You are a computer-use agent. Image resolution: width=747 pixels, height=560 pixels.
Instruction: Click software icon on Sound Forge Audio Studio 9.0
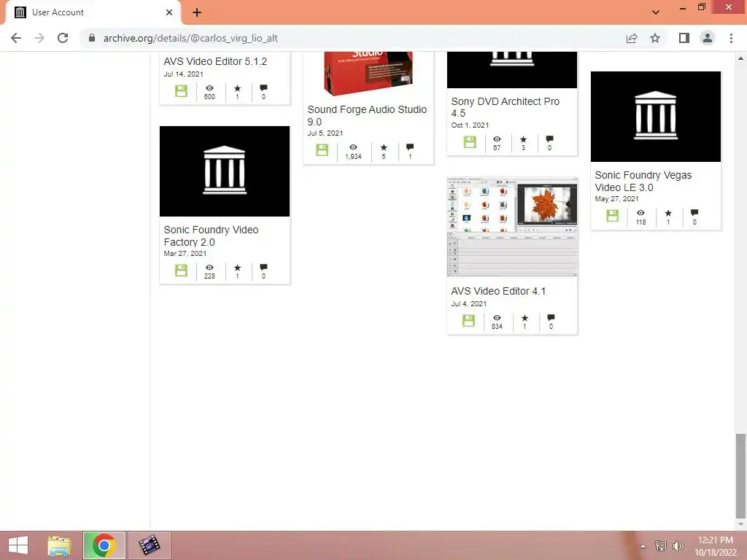(x=322, y=150)
